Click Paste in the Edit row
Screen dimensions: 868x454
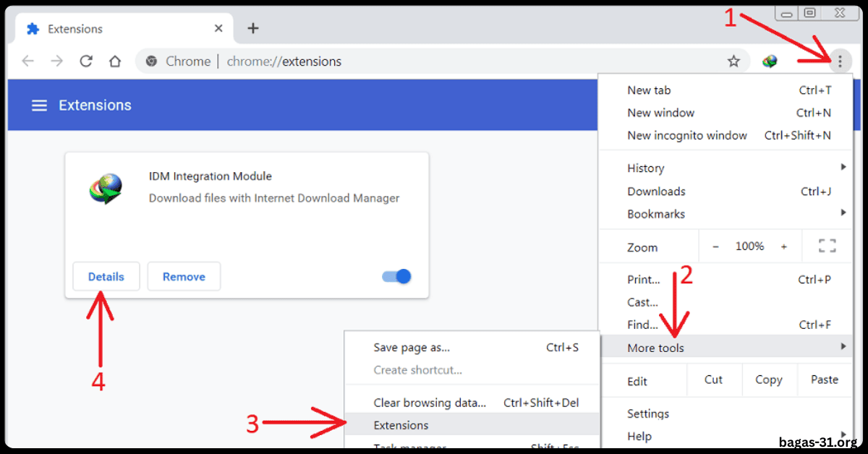[825, 380]
